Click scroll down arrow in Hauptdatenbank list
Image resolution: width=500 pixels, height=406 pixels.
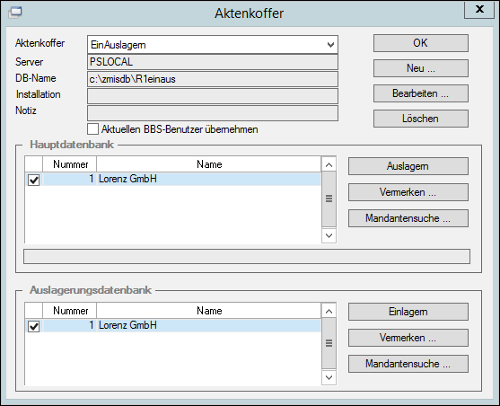329,235
